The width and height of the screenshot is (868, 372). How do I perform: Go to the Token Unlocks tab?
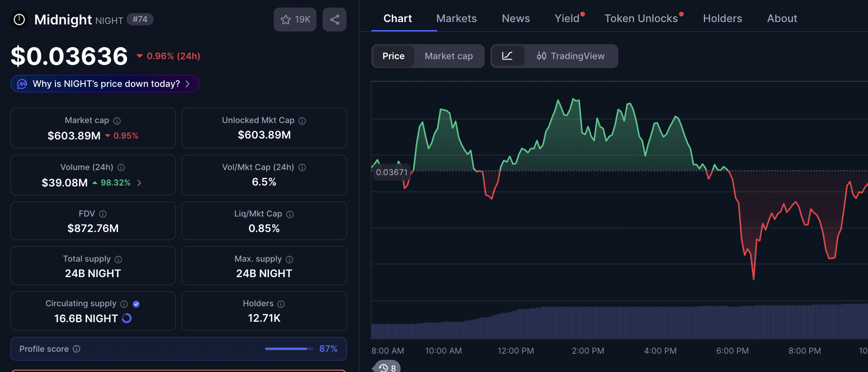641,19
